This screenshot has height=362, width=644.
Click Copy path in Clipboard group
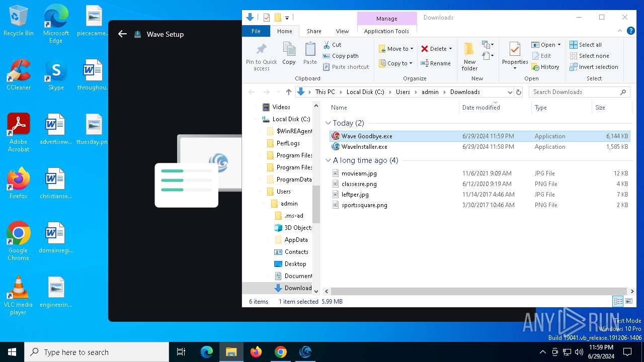341,56
